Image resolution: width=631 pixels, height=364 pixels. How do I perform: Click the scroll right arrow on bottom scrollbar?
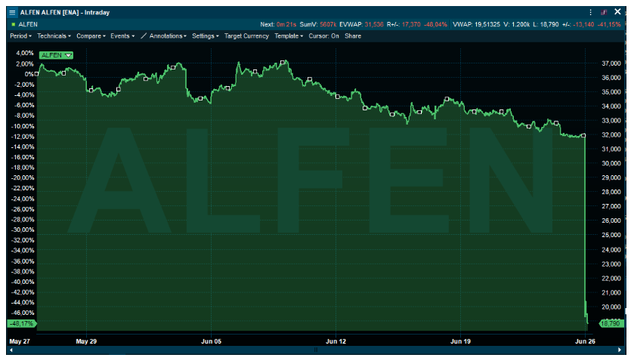620,350
